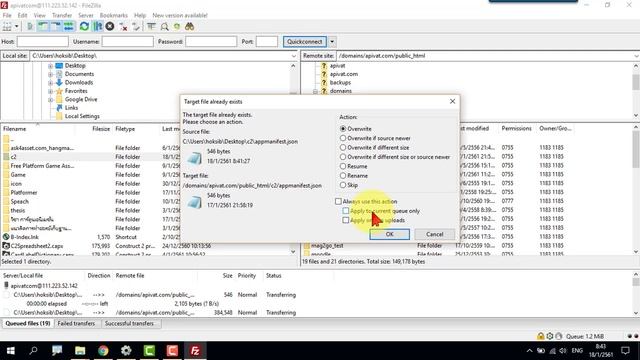Click the New version available! menu item

point(180,15)
